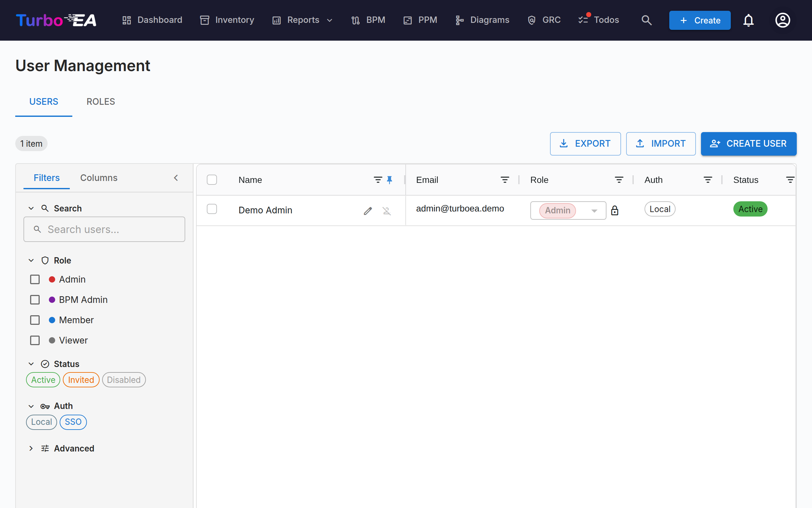812x508 pixels.
Task: Collapse the filter sidebar with the left chevron
Action: click(x=176, y=178)
